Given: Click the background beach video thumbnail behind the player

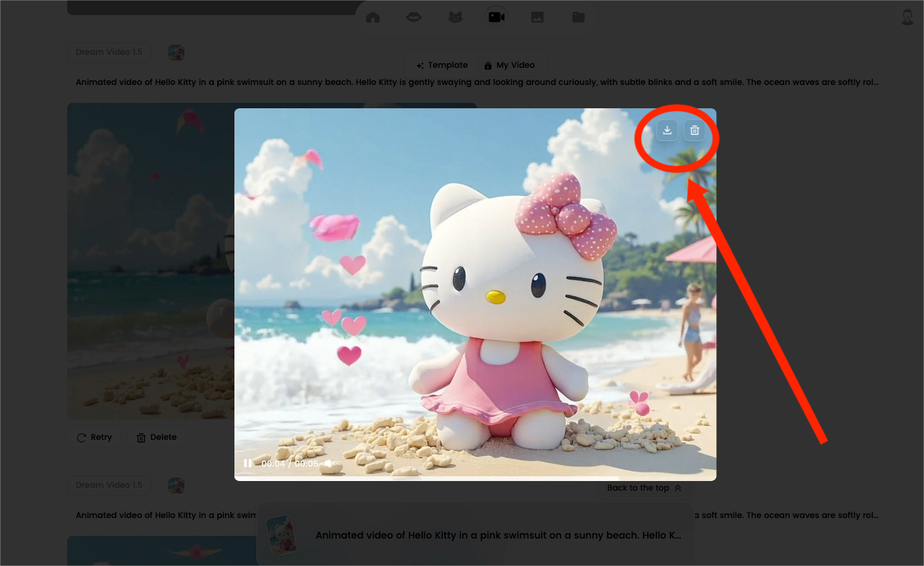Looking at the screenshot, I should (151, 260).
